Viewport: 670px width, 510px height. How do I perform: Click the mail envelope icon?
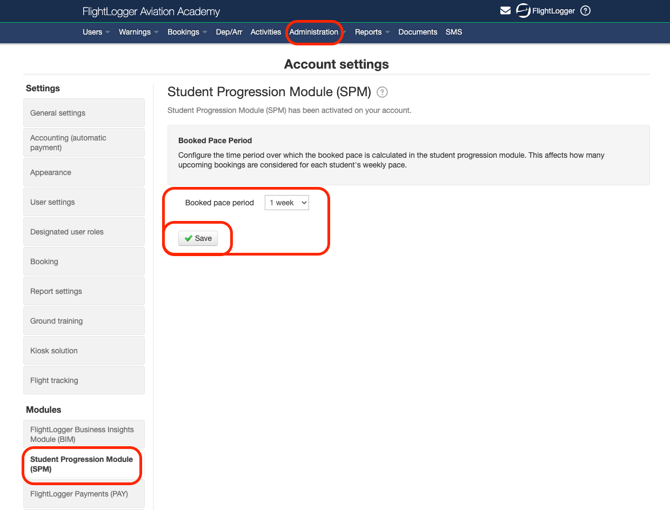point(505,11)
